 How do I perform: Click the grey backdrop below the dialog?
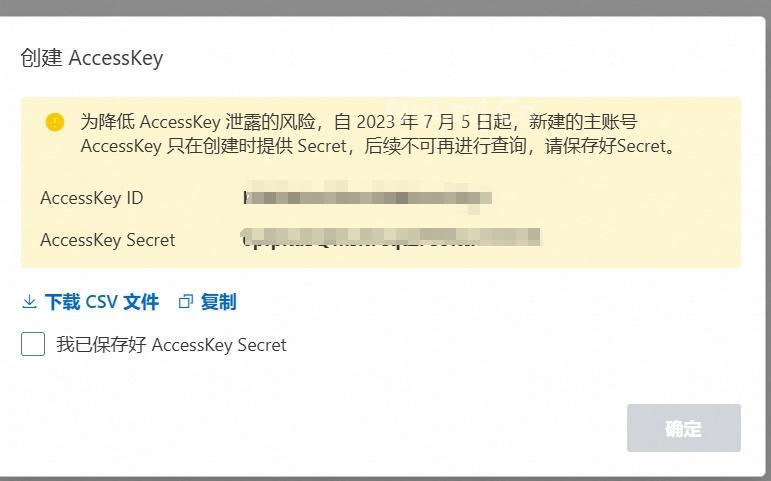[x=386, y=478]
